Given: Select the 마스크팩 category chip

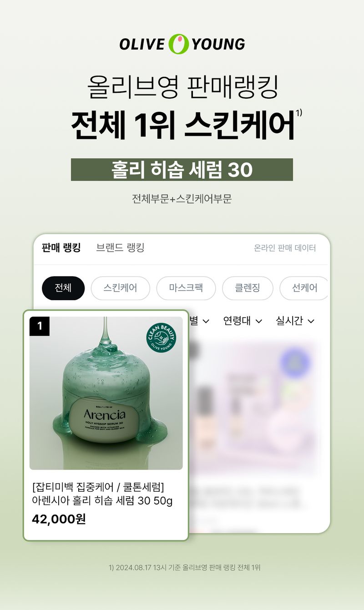Looking at the screenshot, I should pyautogui.click(x=186, y=288).
